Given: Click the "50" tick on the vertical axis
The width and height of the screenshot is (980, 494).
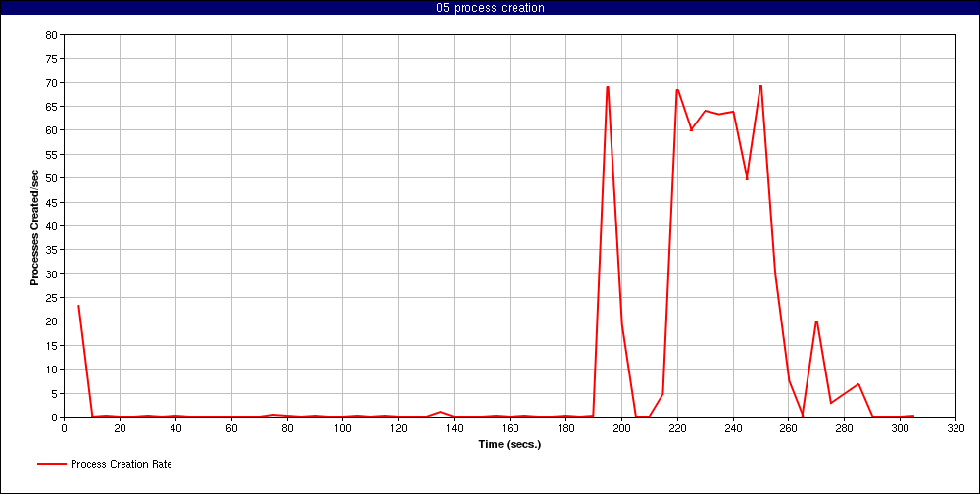Looking at the screenshot, I should click(x=52, y=178).
